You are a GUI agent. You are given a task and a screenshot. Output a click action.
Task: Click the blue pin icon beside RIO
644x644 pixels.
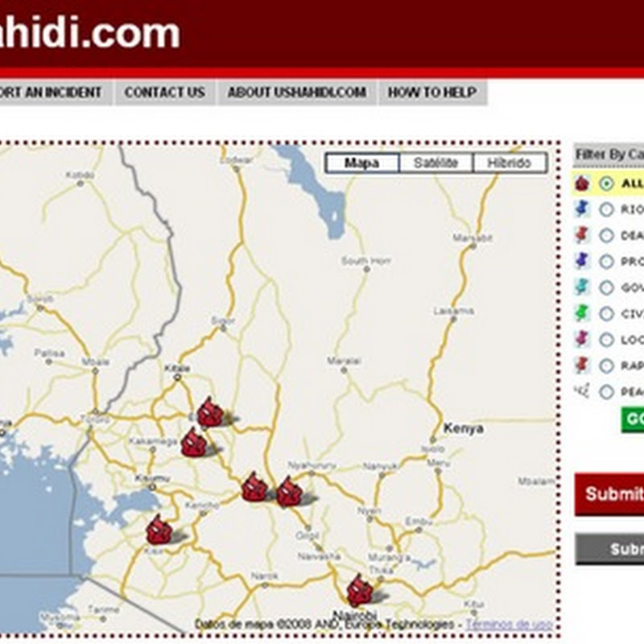pyautogui.click(x=582, y=208)
